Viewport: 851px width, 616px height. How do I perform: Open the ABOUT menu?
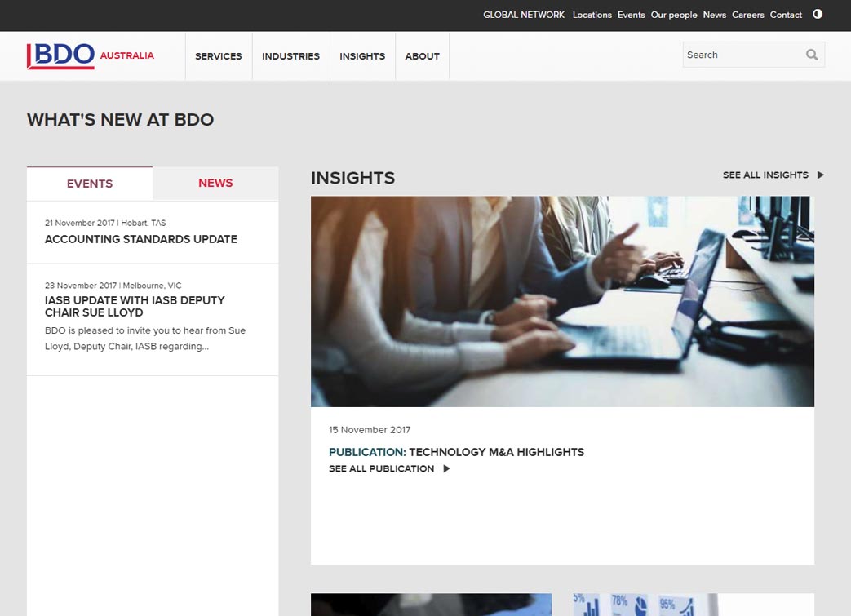(x=422, y=55)
